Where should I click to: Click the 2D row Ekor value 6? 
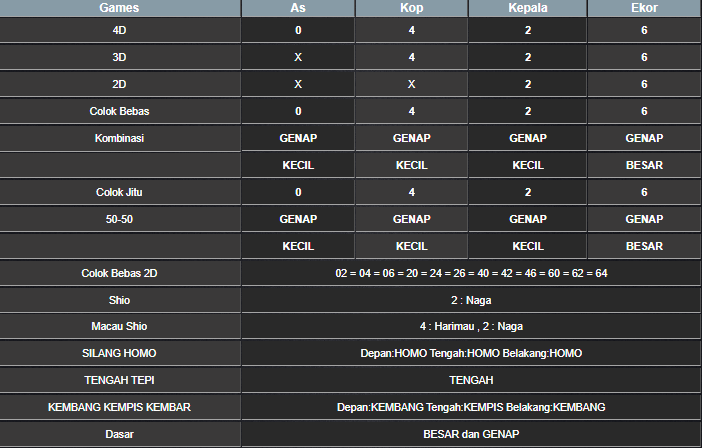[x=644, y=84]
